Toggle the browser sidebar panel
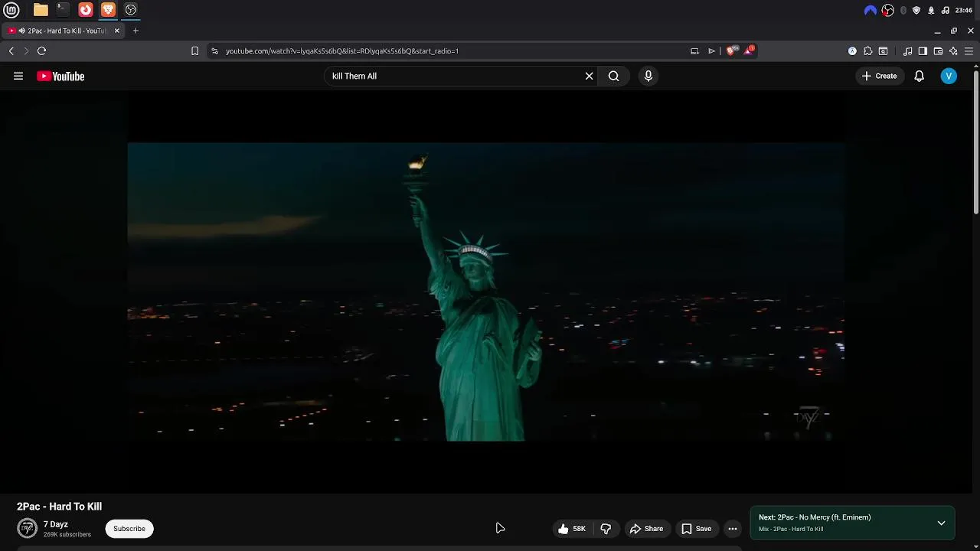The height and width of the screenshot is (551, 980). pyautogui.click(x=923, y=51)
